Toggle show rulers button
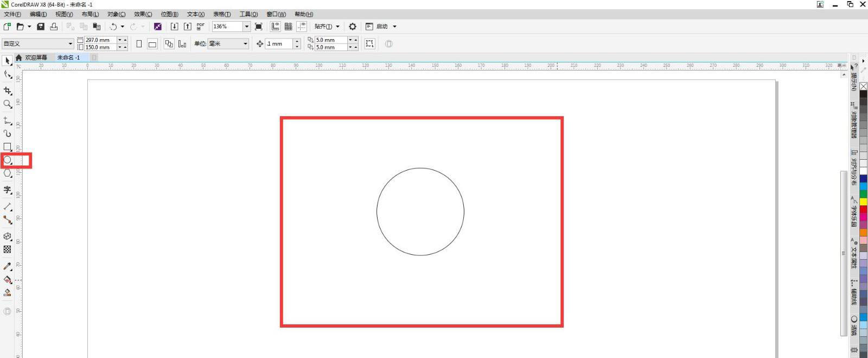The width and height of the screenshot is (868, 358). pos(276,27)
